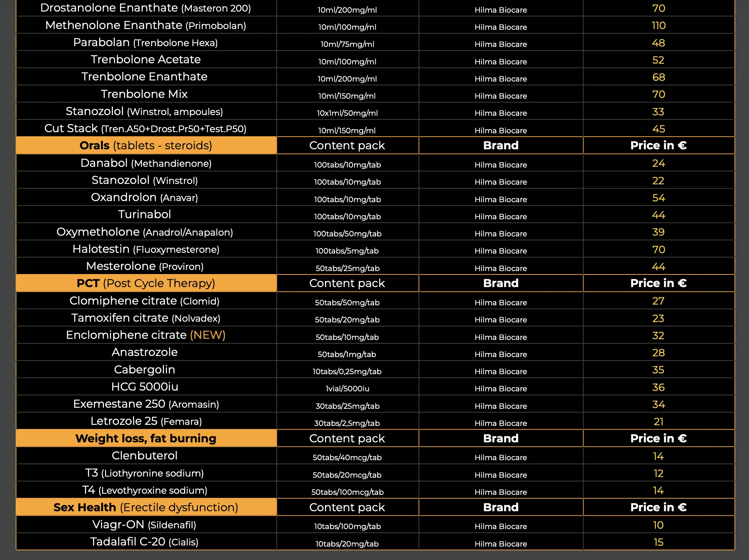Click the 'Turinabol' product name
The height and width of the screenshot is (560, 749).
(145, 214)
